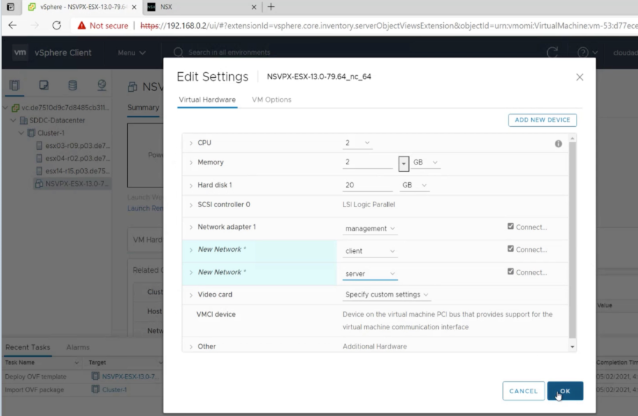Select SDDC-Datacenter in the tree
This screenshot has width=638, height=416.
(57, 120)
